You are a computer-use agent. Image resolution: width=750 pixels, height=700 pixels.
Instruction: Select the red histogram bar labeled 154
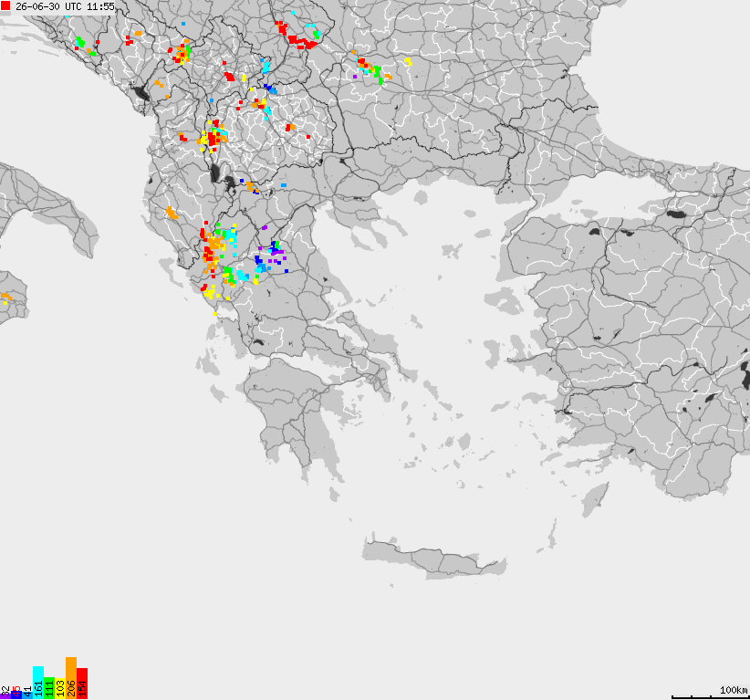(82, 684)
